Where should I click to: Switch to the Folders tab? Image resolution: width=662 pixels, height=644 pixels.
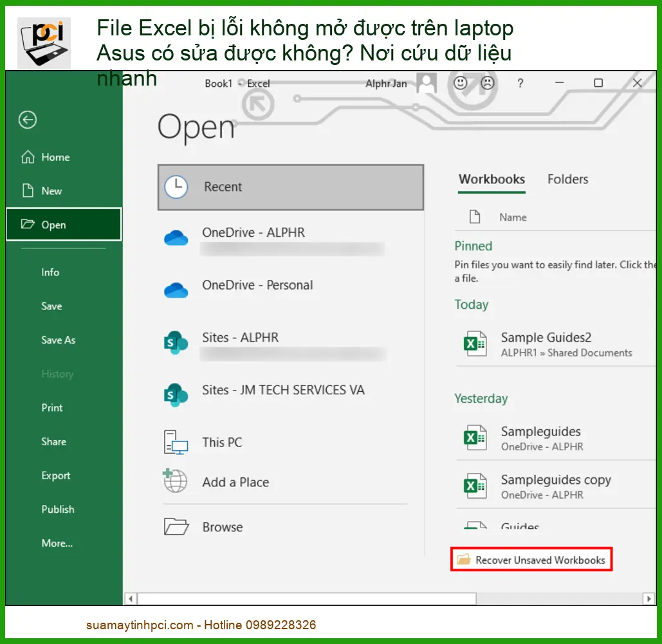click(x=567, y=179)
